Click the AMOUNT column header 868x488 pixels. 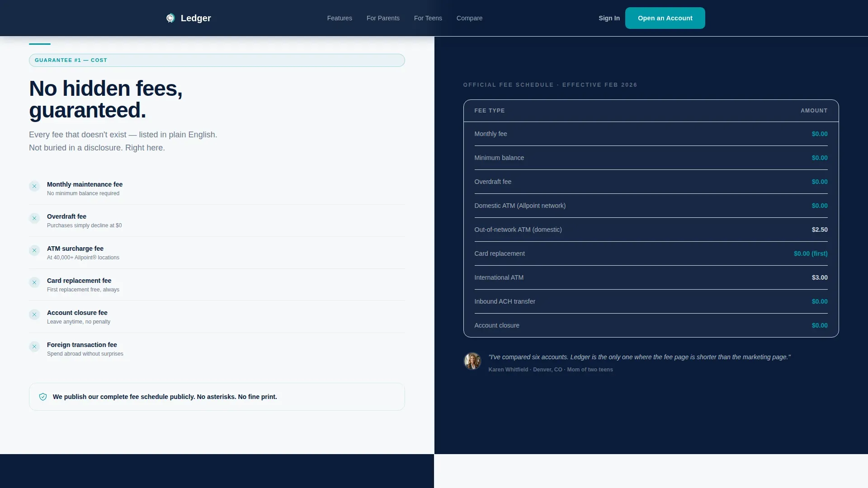click(814, 111)
